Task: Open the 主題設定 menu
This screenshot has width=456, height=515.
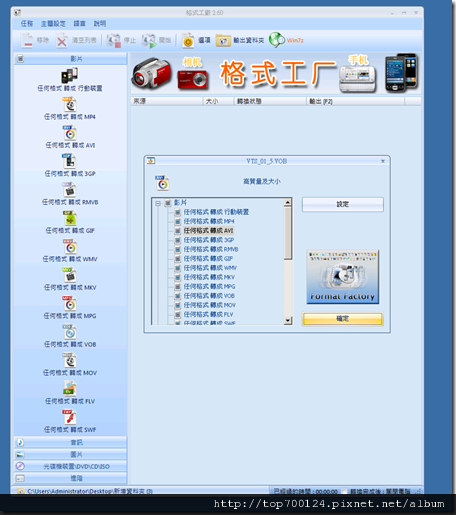Action: click(53, 24)
